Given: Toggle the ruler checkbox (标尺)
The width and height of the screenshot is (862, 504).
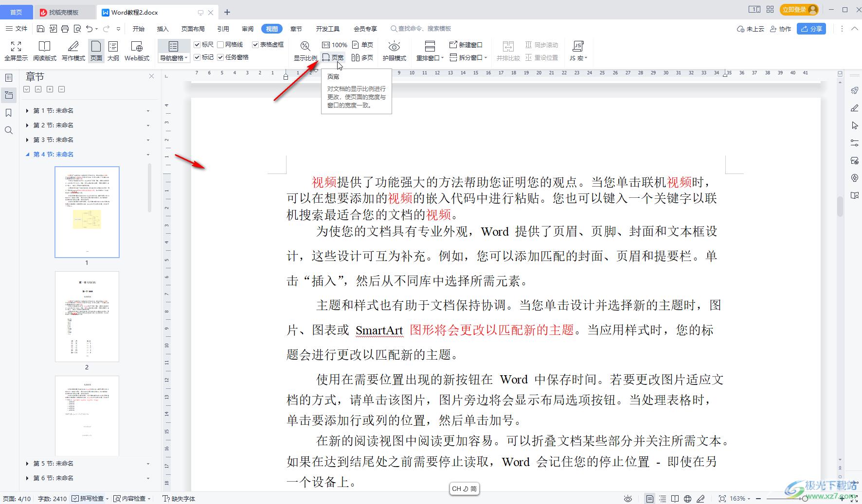Looking at the screenshot, I should [197, 45].
